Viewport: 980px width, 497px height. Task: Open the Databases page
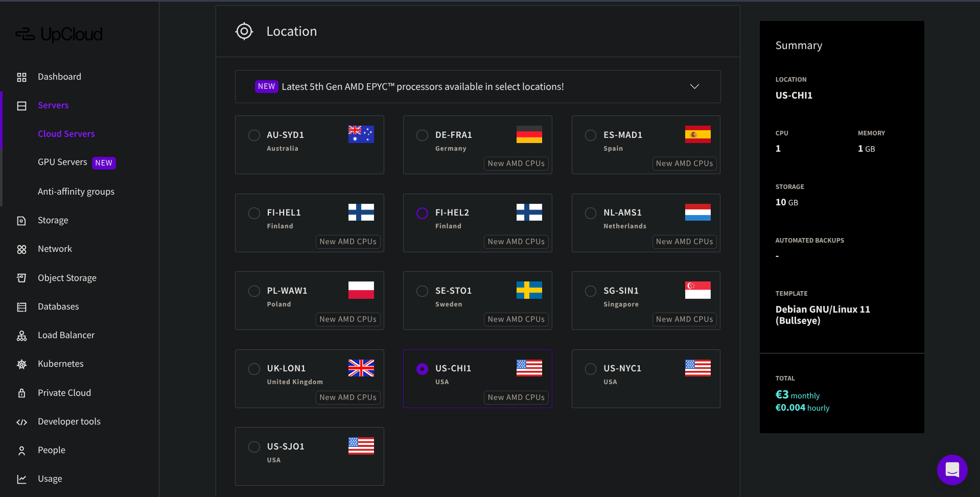point(58,306)
